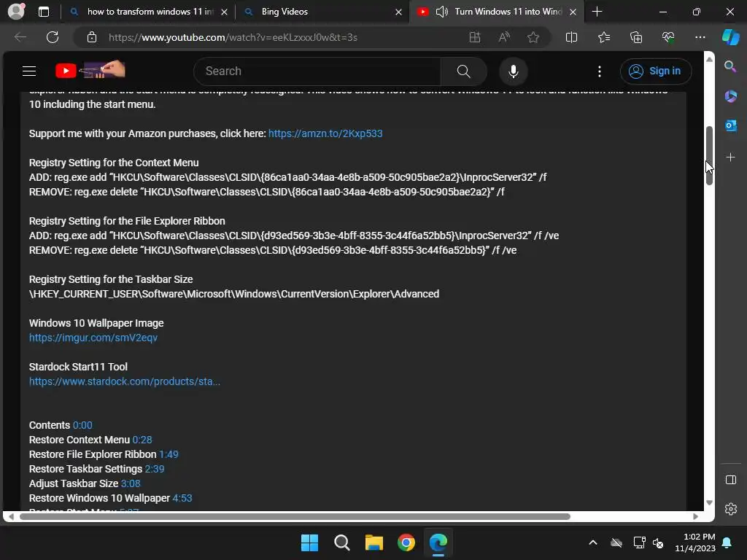
Task: Open the Edge profile avatar
Action: point(16,12)
